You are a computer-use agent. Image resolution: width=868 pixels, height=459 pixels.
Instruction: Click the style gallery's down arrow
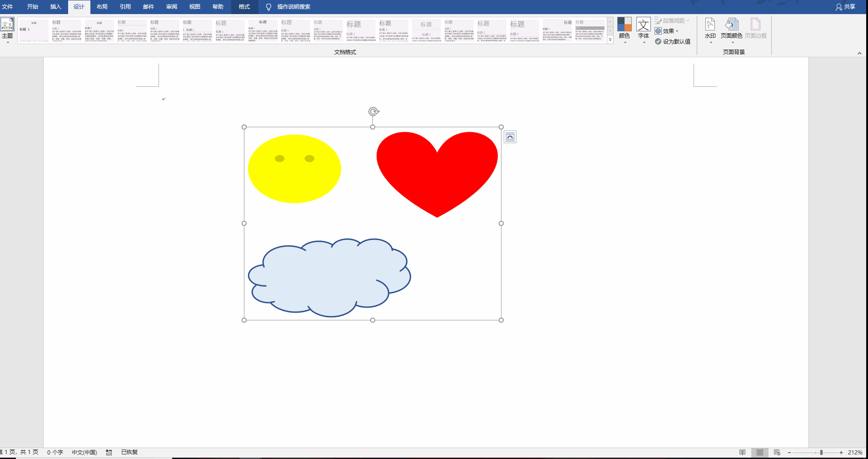(610, 31)
